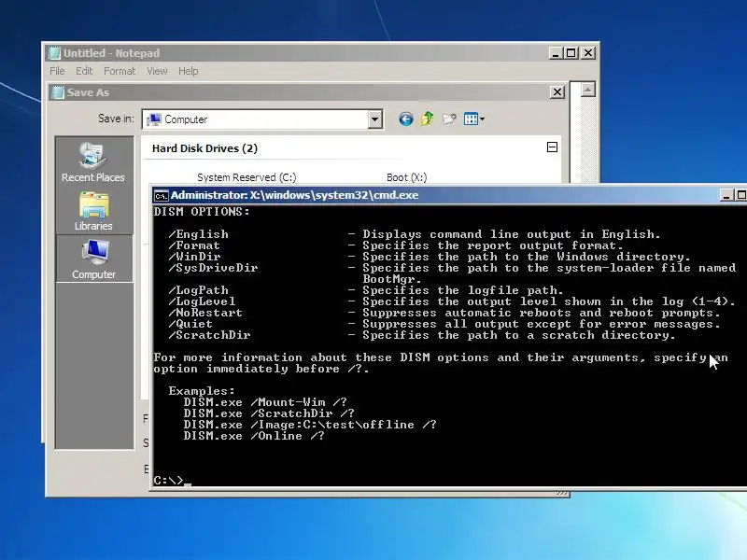Expand the Save in Computer dropdown
Screen dimensions: 747x560
(x=375, y=119)
